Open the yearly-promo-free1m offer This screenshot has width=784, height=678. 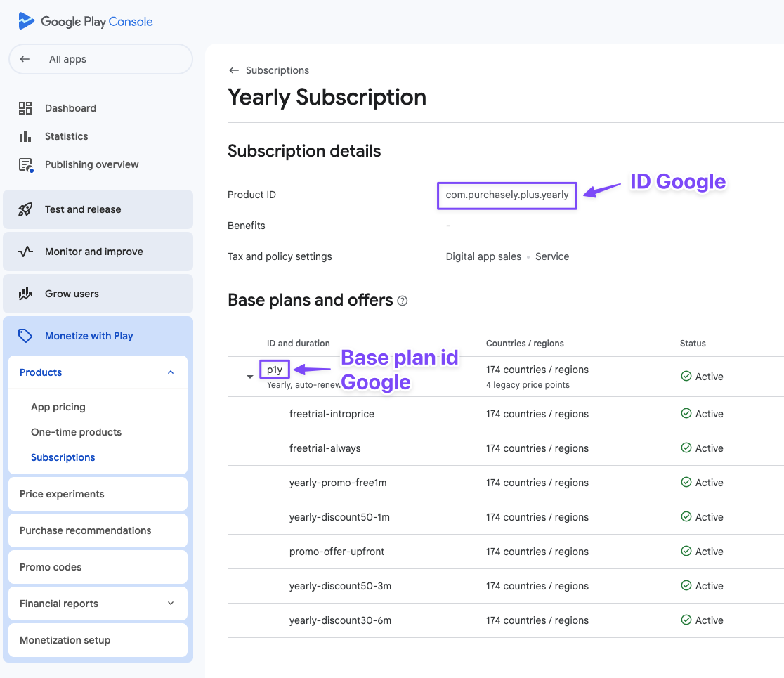click(x=337, y=483)
